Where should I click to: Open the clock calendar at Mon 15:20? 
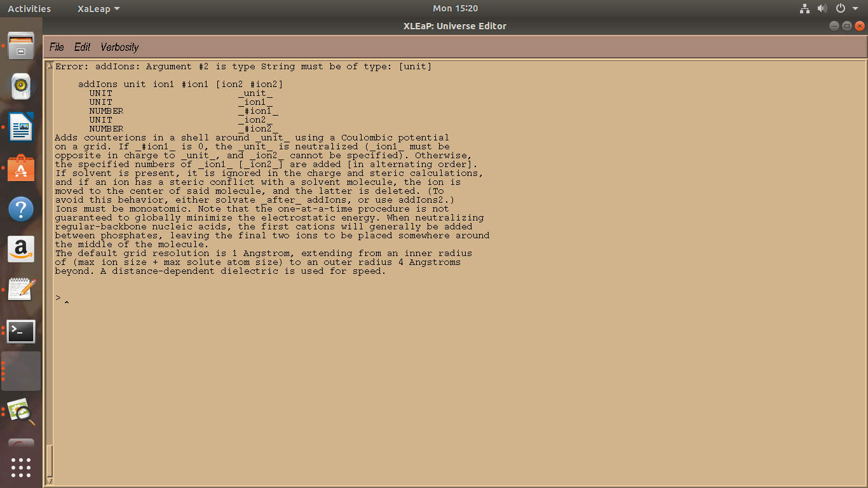(x=455, y=9)
